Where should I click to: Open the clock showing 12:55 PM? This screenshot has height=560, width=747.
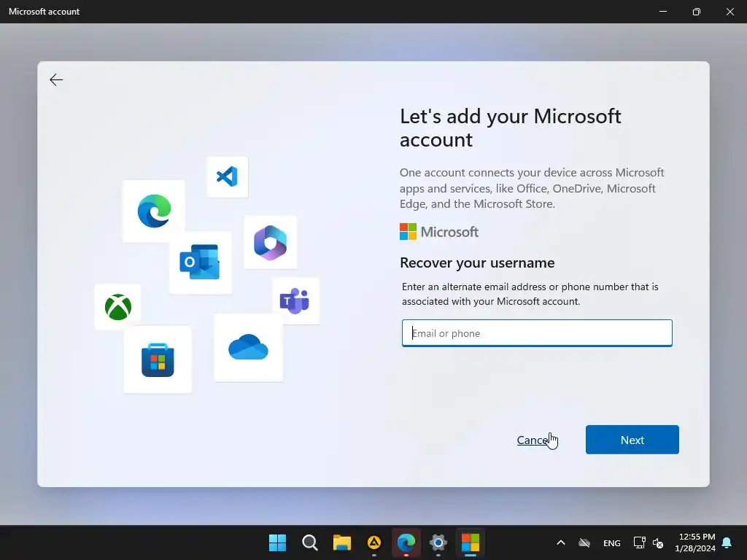coord(695,542)
